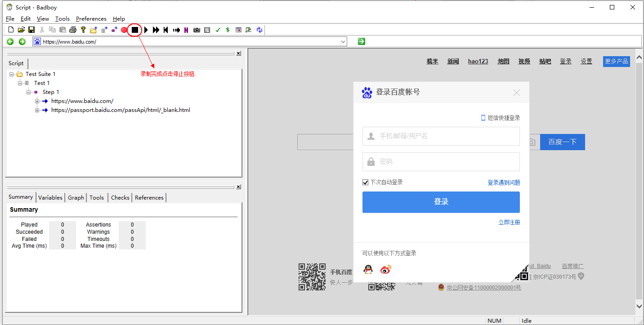Screen dimensions: 644x325
Task: Collapse the Test 1 tree node
Action: pos(20,83)
